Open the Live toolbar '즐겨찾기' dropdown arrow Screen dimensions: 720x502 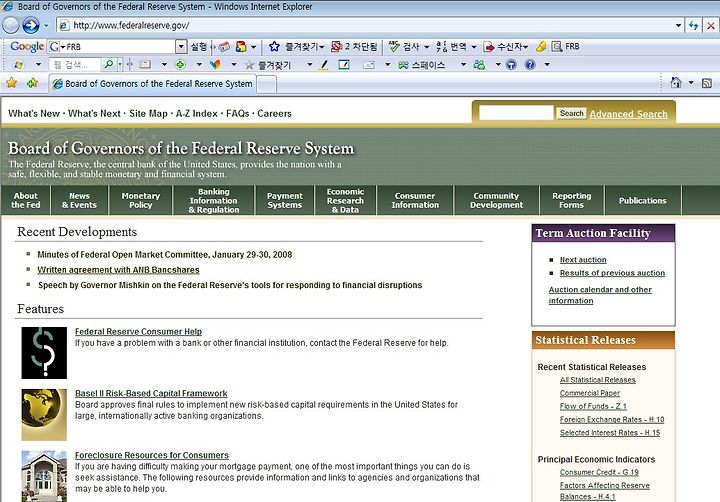tap(309, 65)
